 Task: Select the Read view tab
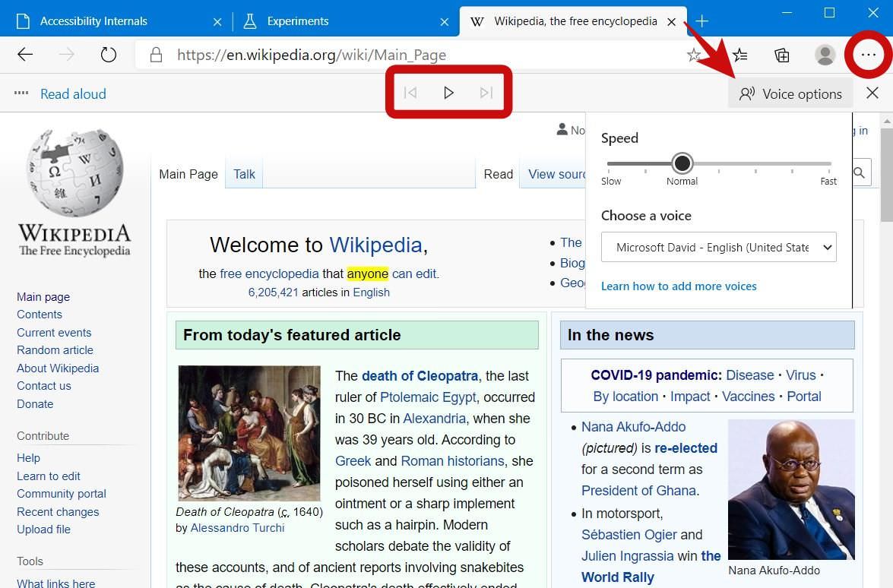click(499, 174)
